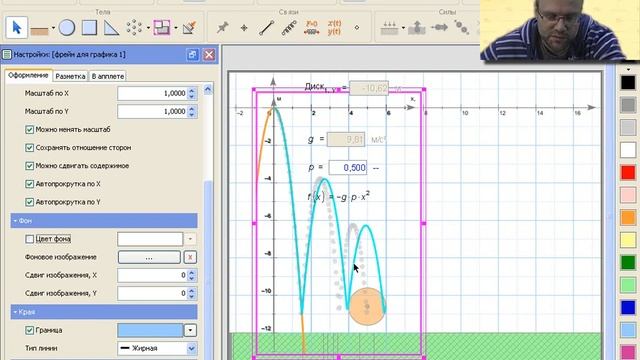Toggle Автопрокрутка по Y checkbox
The height and width of the screenshot is (360, 640).
click(29, 202)
